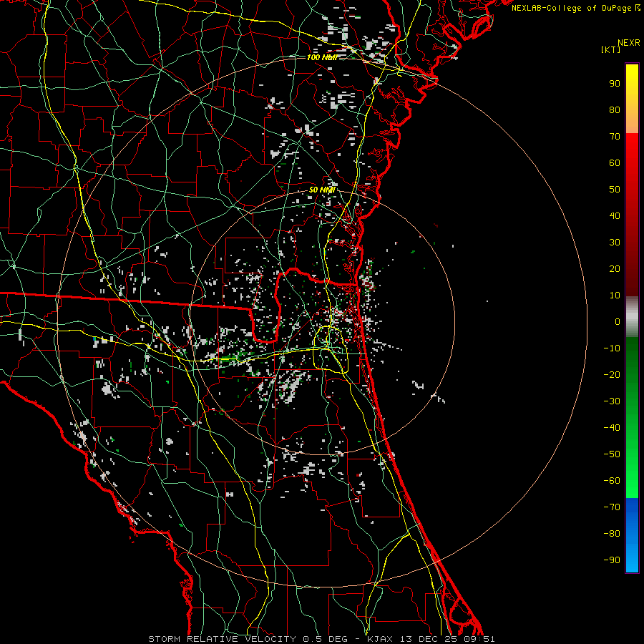Click the 80 value on the velocity scale
The height and width of the screenshot is (644, 644).
(615, 110)
